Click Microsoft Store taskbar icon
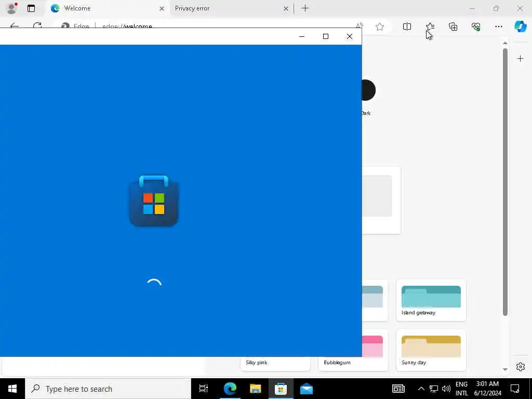Image resolution: width=532 pixels, height=399 pixels. 281,389
